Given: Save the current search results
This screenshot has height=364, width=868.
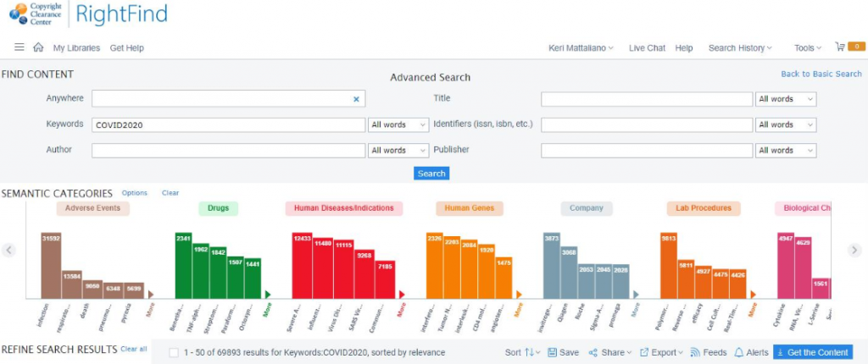Looking at the screenshot, I should 563,352.
